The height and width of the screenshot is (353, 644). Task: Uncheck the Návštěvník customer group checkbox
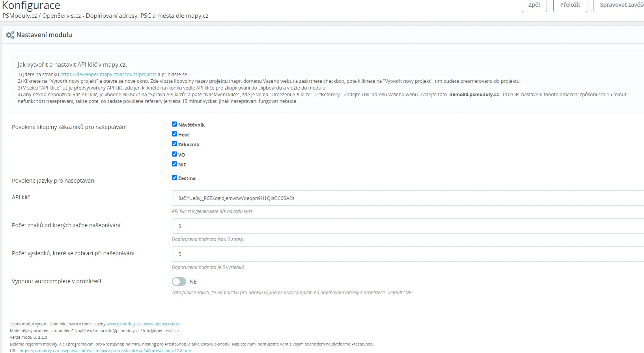[174, 124]
